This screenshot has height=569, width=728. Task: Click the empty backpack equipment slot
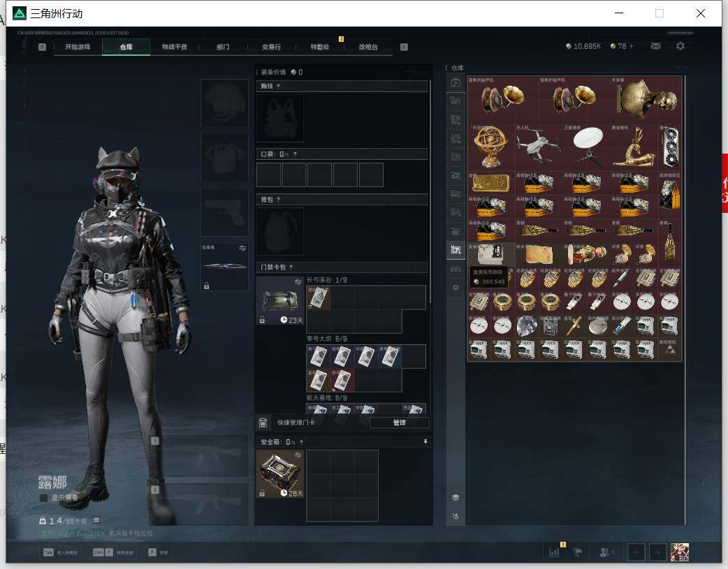(280, 231)
